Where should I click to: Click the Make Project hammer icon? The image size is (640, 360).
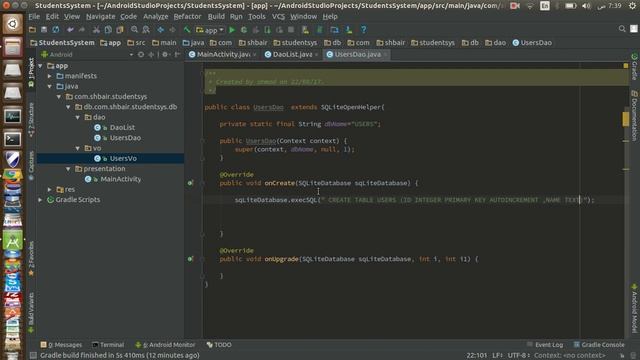pyautogui.click(x=187, y=30)
